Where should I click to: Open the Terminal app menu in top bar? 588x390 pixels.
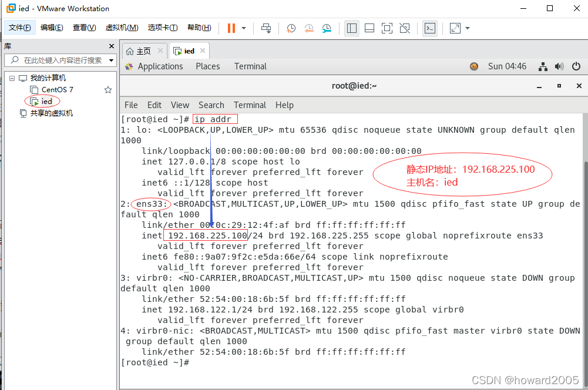click(250, 66)
